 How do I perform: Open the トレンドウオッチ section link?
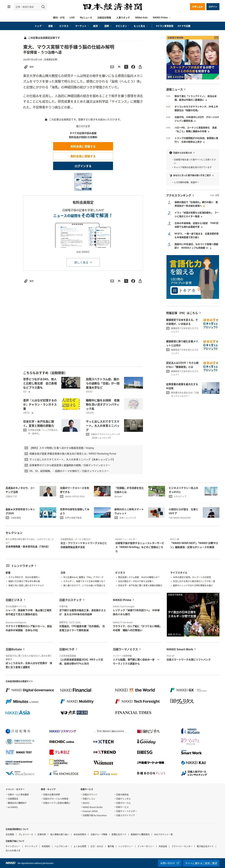pos(24,566)
